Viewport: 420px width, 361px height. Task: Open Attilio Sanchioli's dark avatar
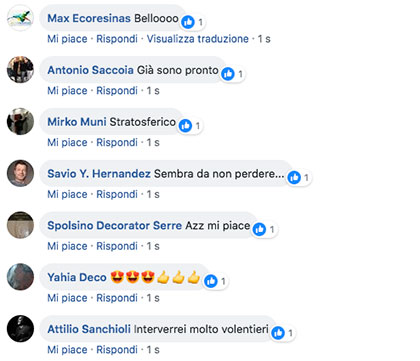coord(20,329)
